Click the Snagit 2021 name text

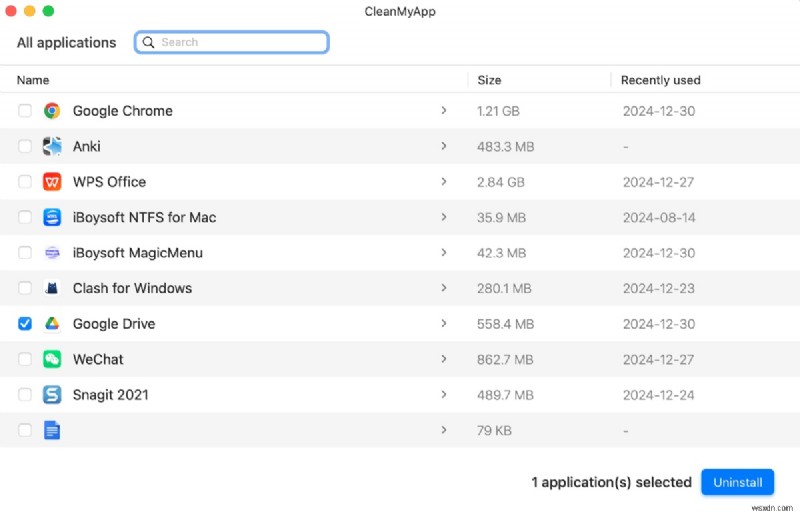coord(110,395)
